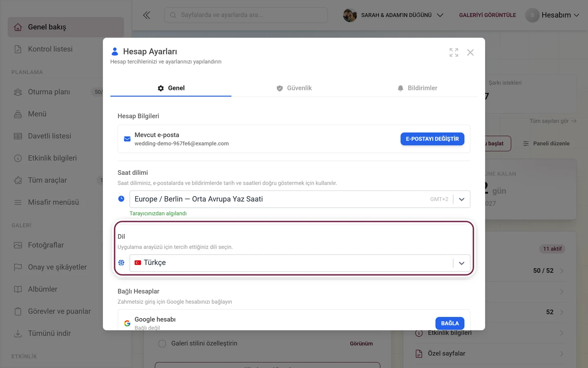Click the wedding profile photo thumbnail
This screenshot has height=368, width=588.
pyautogui.click(x=350, y=15)
